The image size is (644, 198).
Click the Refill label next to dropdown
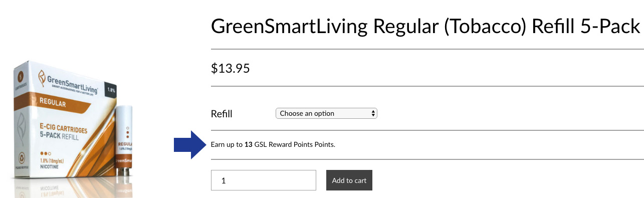222,114
